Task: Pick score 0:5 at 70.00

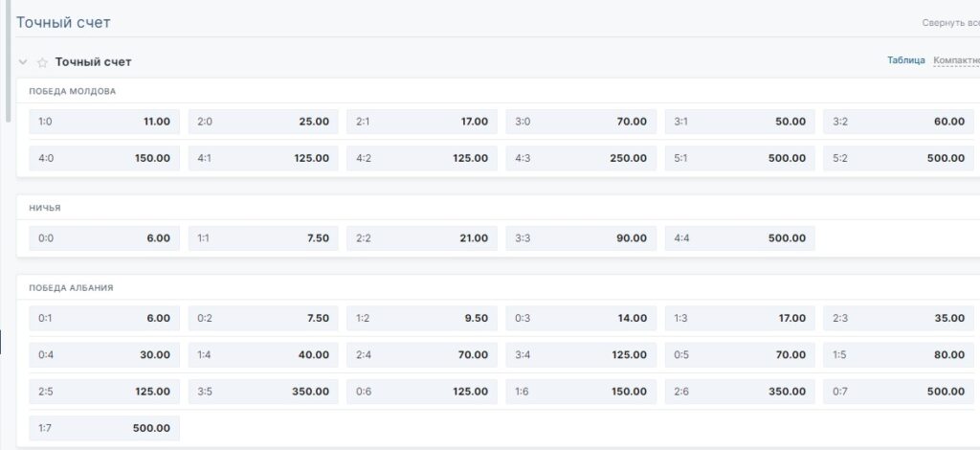Action: (740, 354)
